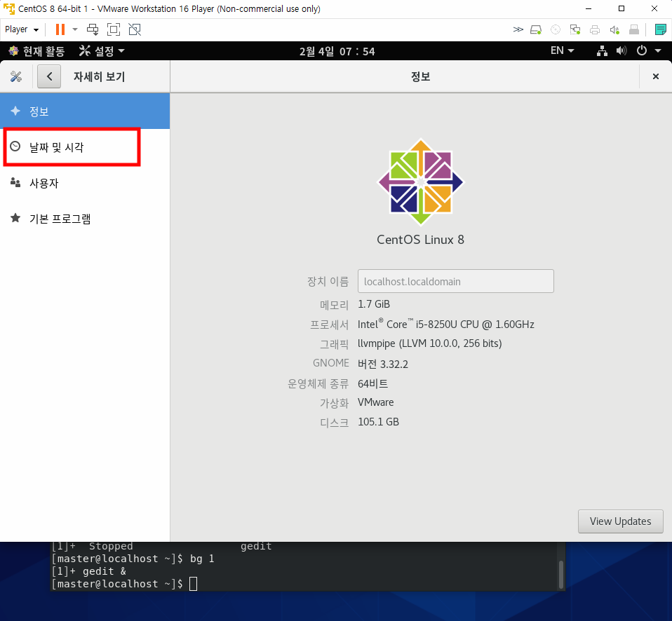
Task: Click the clock icon beside 날짜 및 시각
Action: 15,146
